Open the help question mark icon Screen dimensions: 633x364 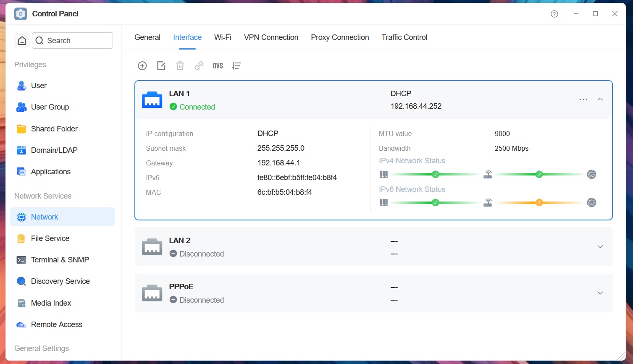pos(554,14)
